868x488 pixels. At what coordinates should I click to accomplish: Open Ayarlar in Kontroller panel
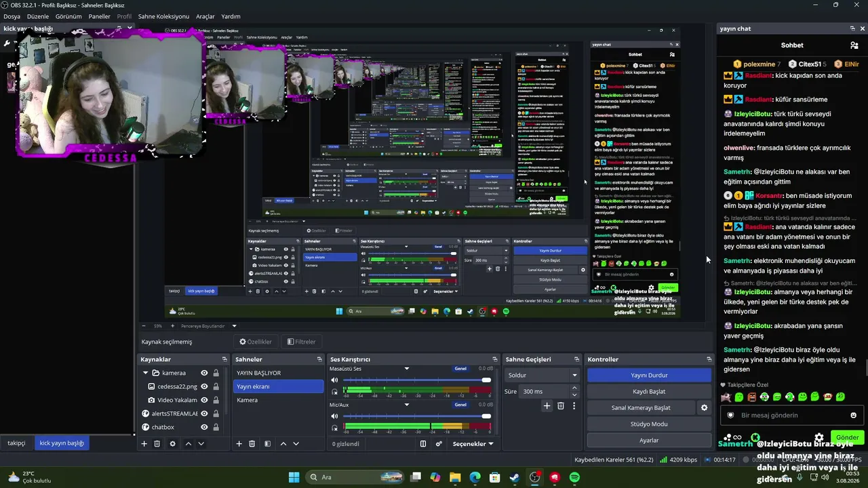[x=649, y=440]
